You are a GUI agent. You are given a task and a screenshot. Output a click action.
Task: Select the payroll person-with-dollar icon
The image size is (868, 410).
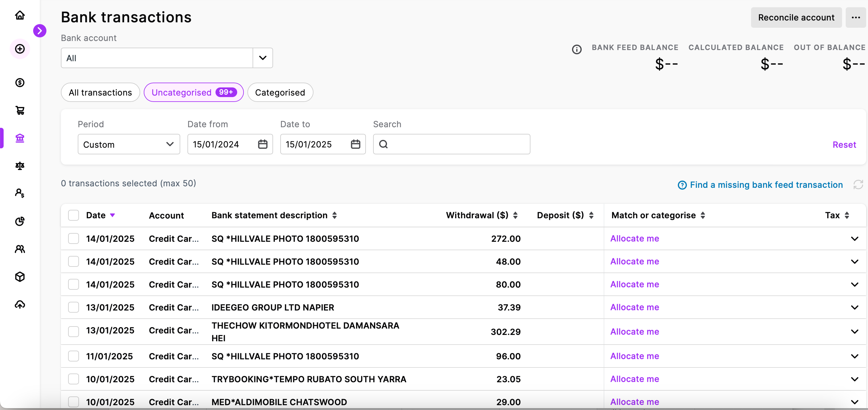pos(20,193)
